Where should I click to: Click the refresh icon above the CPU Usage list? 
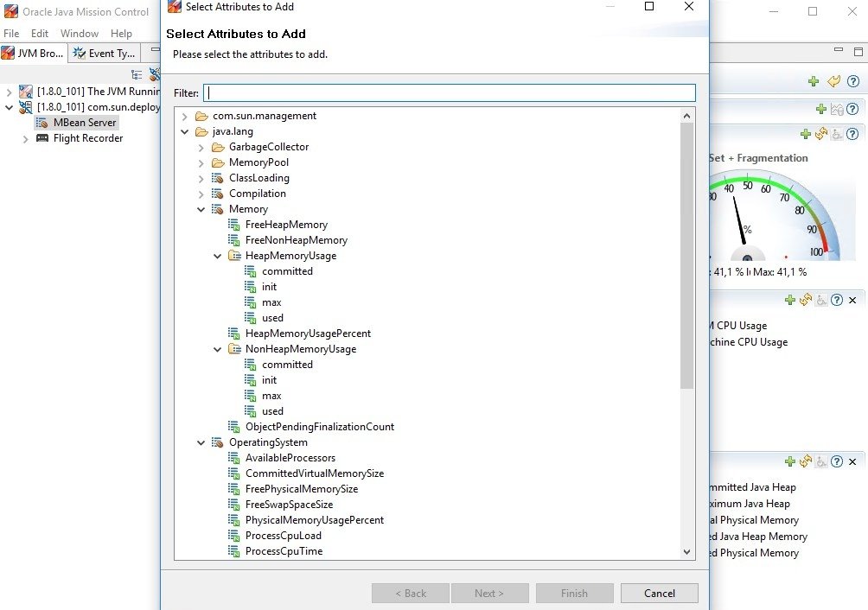click(806, 300)
